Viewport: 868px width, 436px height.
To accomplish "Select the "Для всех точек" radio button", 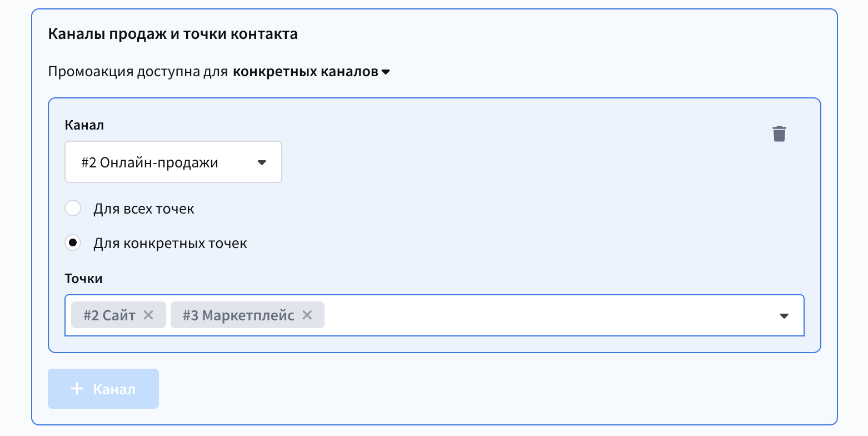I will point(73,209).
